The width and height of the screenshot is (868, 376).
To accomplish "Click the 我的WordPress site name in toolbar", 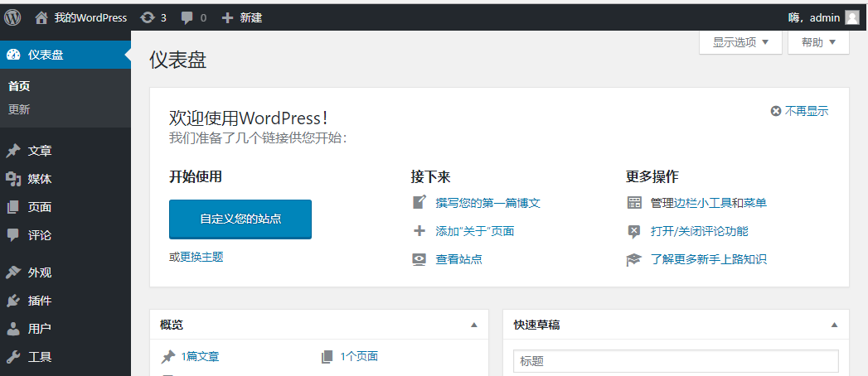I will click(91, 17).
